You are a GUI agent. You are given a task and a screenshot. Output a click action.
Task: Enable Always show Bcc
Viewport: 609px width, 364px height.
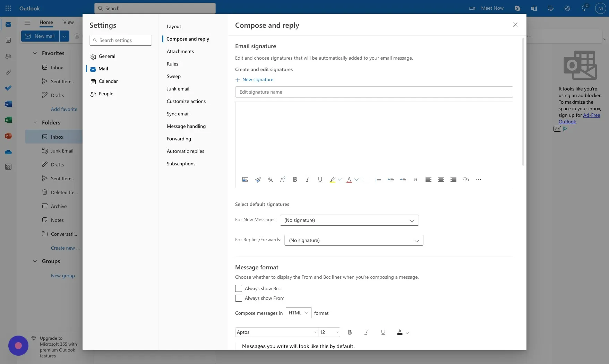pos(239,288)
